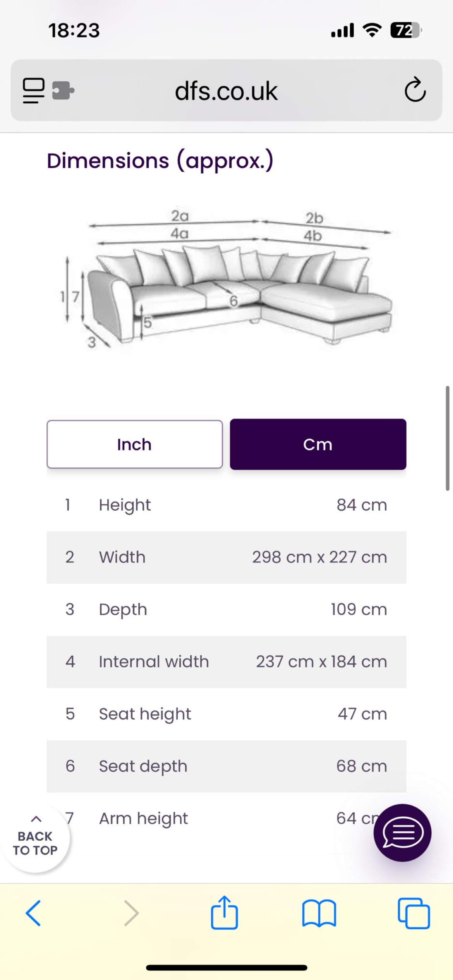Viewport: 453px width, 980px height.
Task: Open the reader/page settings icon
Action: coord(33,91)
